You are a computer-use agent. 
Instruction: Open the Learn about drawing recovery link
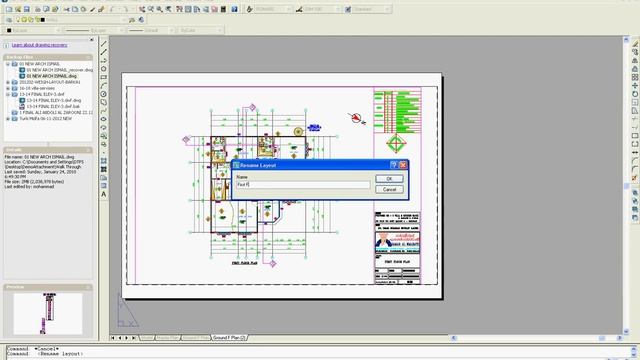[x=39, y=45]
